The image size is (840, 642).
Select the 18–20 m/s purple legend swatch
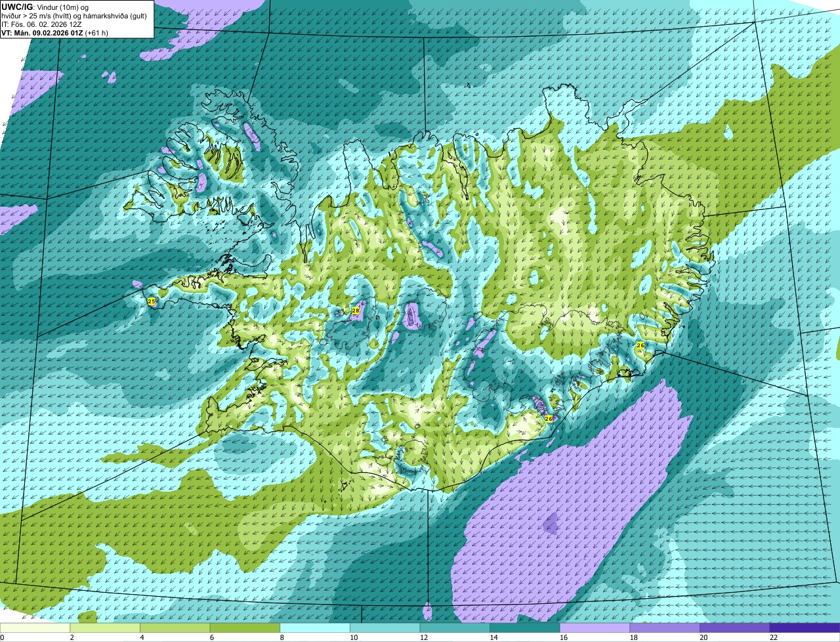(665, 628)
